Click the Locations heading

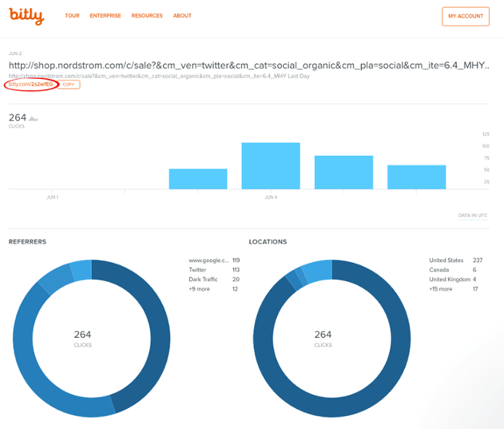[268, 242]
